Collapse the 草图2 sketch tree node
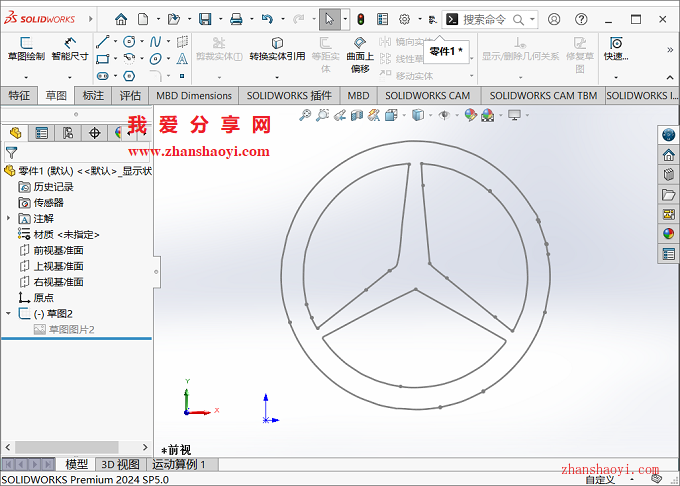The width and height of the screenshot is (680, 486). click(x=9, y=314)
